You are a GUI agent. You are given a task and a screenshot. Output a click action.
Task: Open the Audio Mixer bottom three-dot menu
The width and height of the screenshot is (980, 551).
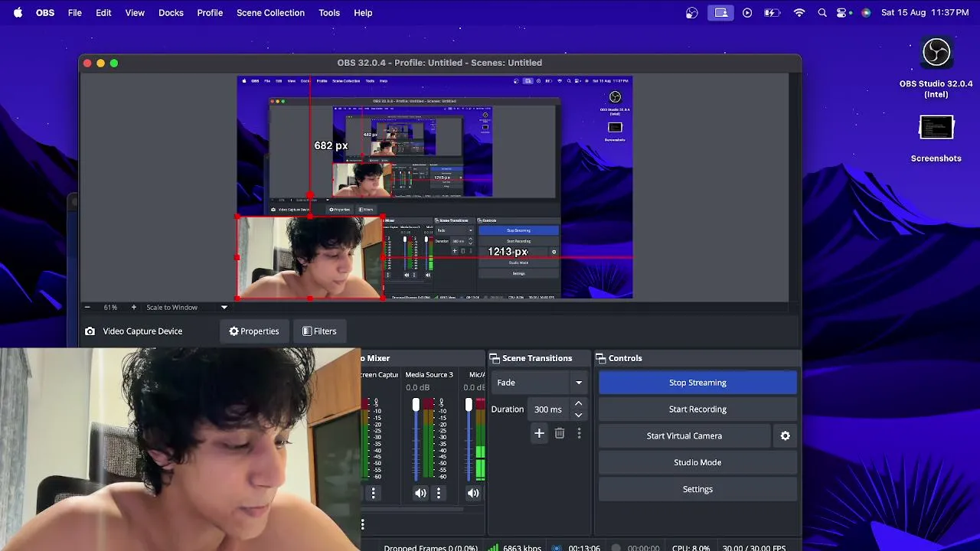(363, 524)
